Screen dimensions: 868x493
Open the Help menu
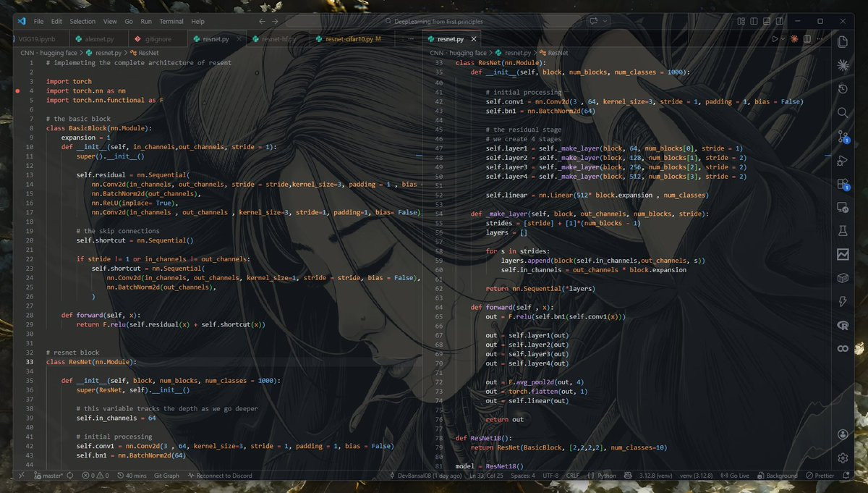tap(197, 21)
